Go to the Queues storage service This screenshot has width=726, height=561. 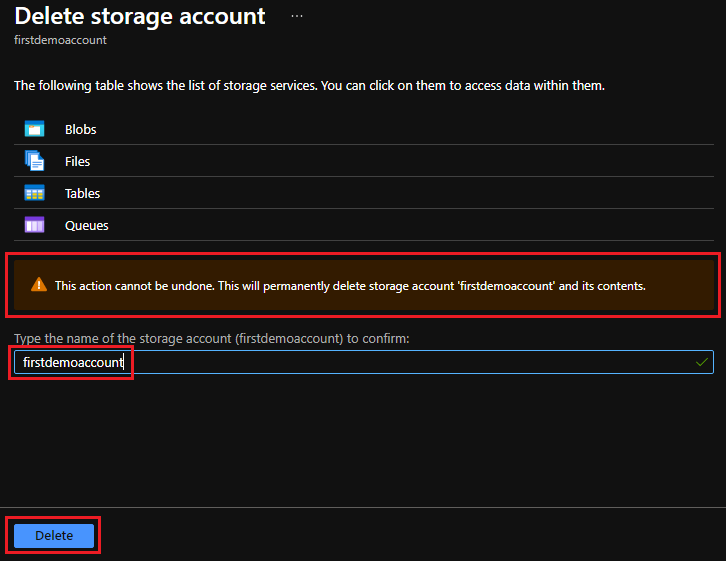coord(87,225)
